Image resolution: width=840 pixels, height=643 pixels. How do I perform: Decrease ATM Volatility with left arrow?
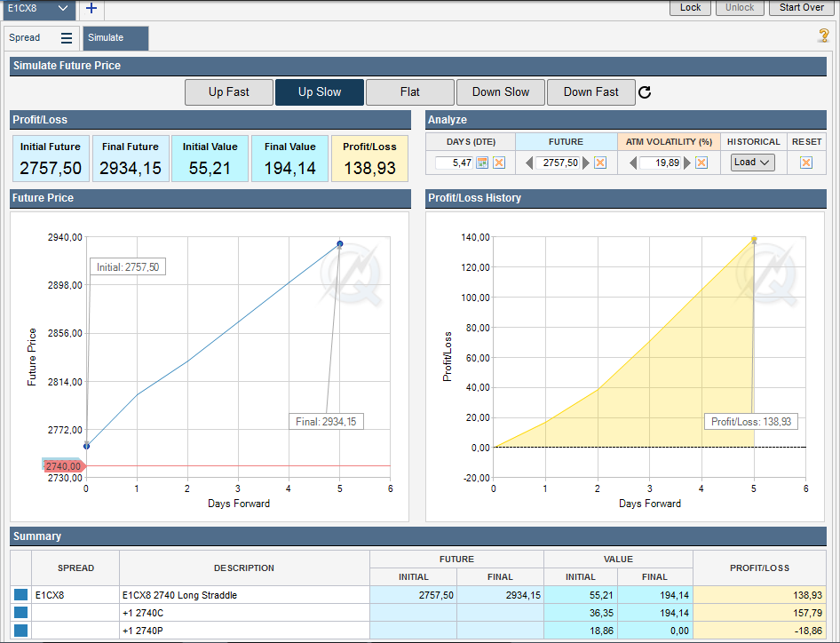633,163
